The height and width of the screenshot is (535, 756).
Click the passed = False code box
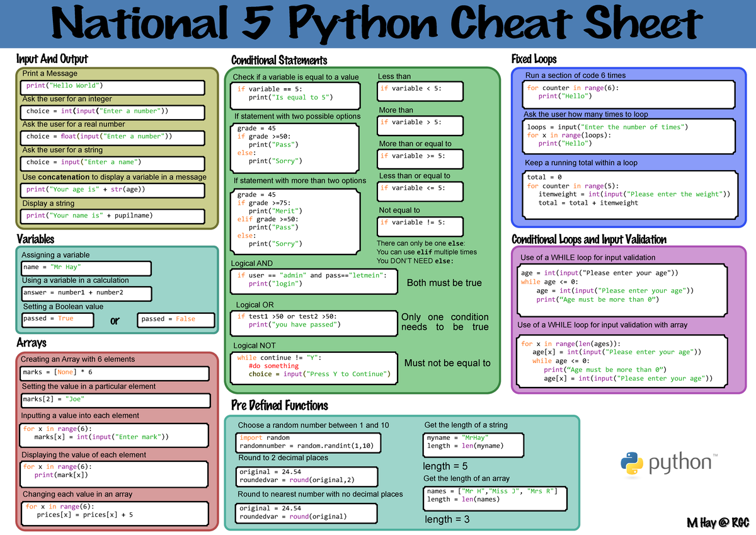176,319
